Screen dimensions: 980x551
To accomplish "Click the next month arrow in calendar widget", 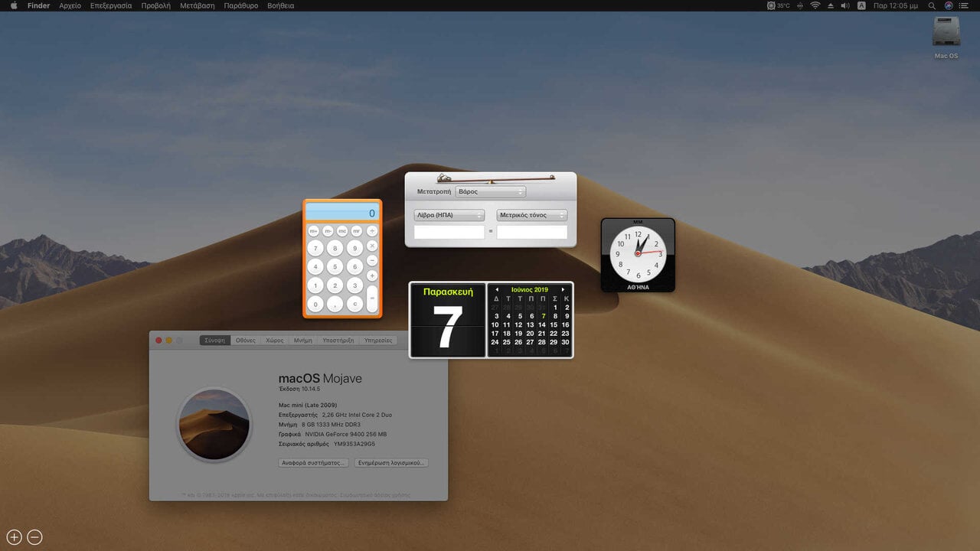I will tap(563, 289).
